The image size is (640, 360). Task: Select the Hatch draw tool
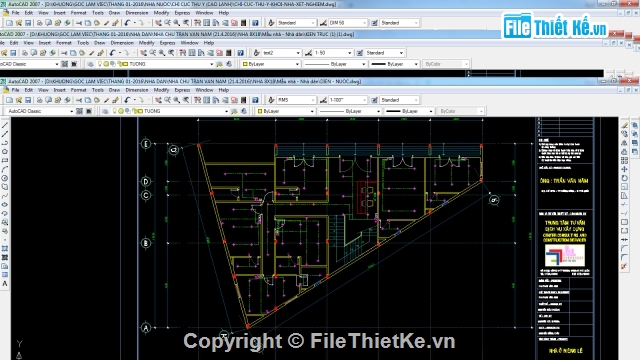[x=5, y=249]
